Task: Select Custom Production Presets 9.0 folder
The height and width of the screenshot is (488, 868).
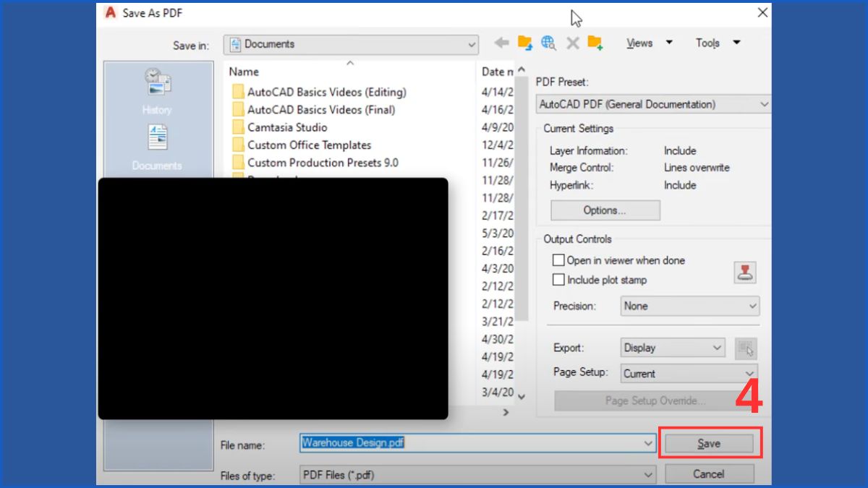Action: coord(323,163)
